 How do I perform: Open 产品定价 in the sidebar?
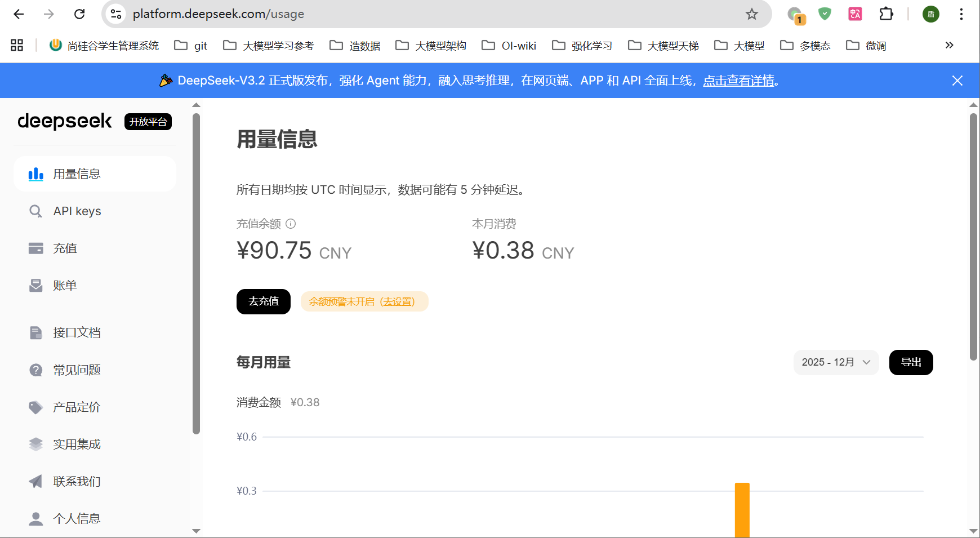click(x=95, y=407)
